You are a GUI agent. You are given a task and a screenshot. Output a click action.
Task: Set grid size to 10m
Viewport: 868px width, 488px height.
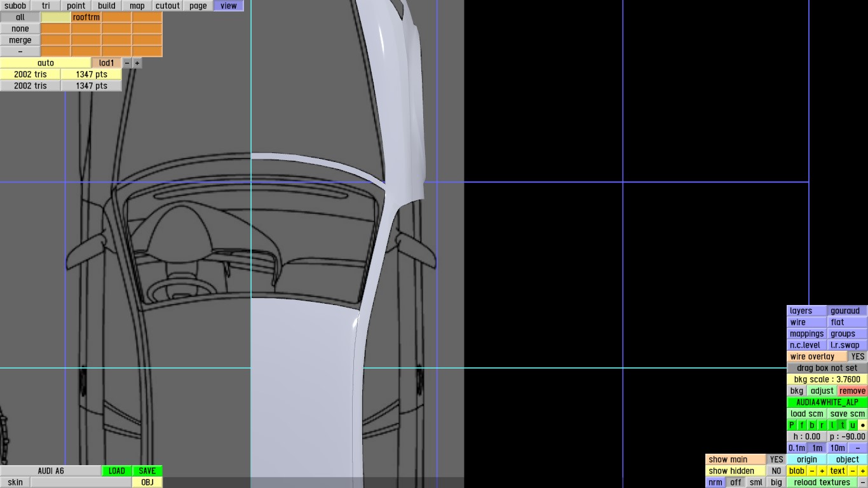click(837, 448)
